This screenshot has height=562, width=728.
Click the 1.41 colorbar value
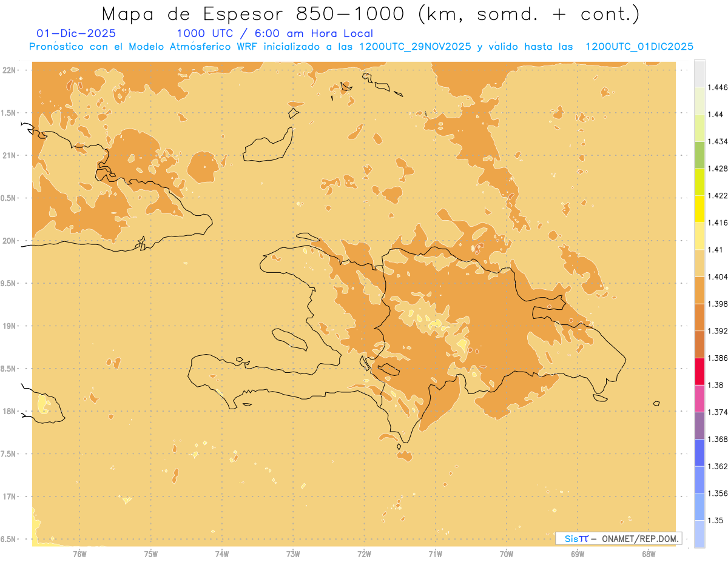(716, 250)
